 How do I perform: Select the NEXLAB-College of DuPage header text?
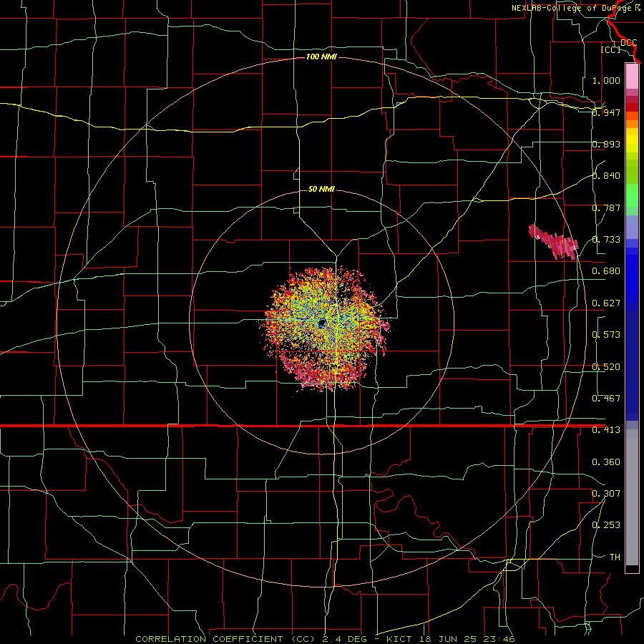click(572, 8)
